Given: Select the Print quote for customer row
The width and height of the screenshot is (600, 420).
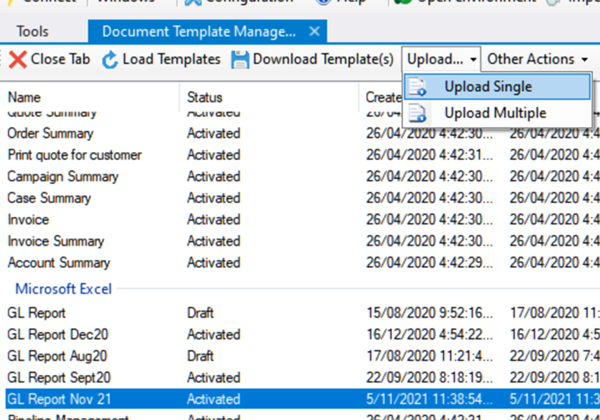Looking at the screenshot, I should [x=74, y=155].
